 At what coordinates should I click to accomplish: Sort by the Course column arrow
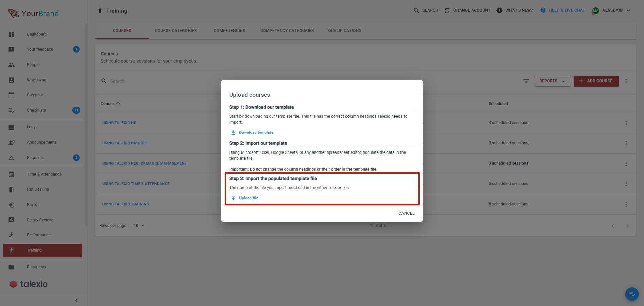click(118, 104)
